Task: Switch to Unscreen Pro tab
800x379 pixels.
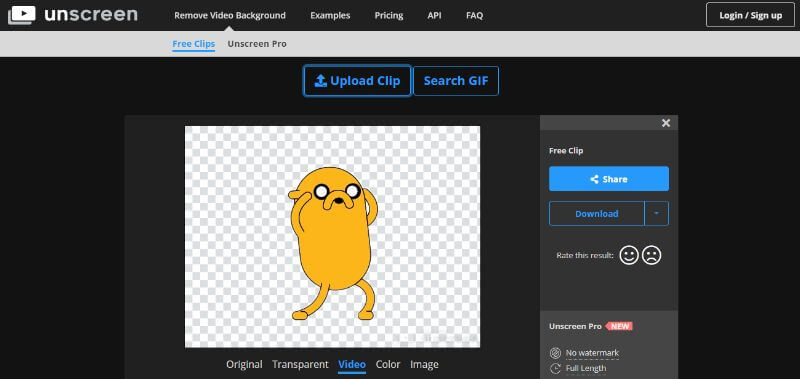Action: coord(257,44)
